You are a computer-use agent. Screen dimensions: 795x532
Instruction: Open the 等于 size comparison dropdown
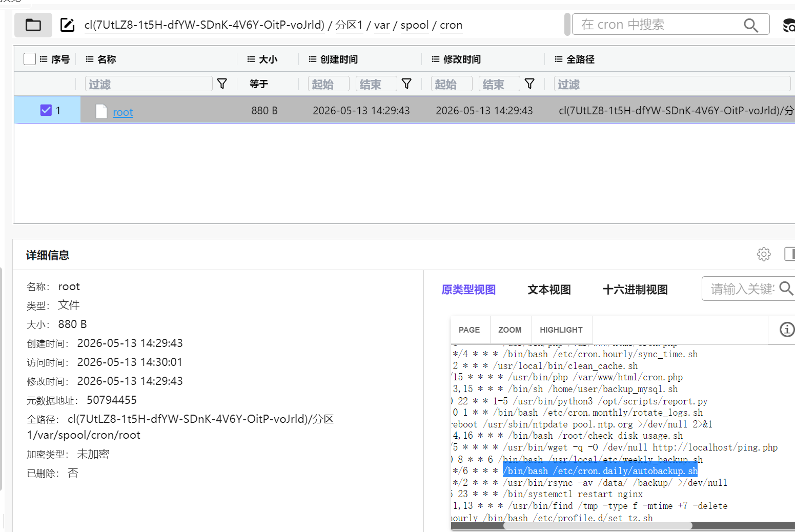click(259, 84)
